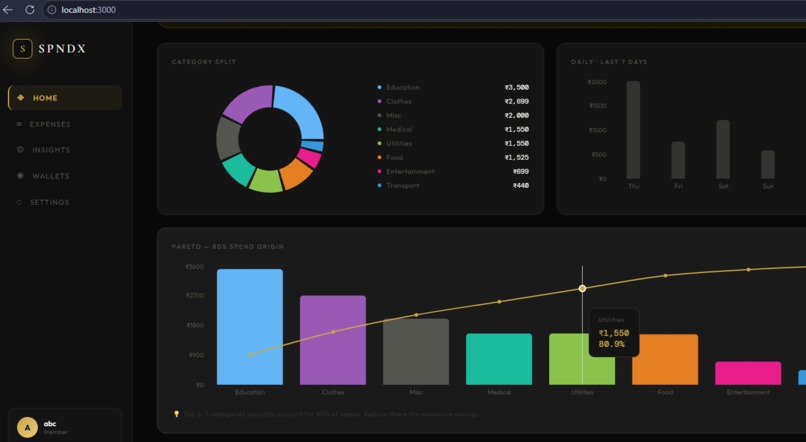The height and width of the screenshot is (442, 806).
Task: Select Medical in category legend
Action: 399,130
